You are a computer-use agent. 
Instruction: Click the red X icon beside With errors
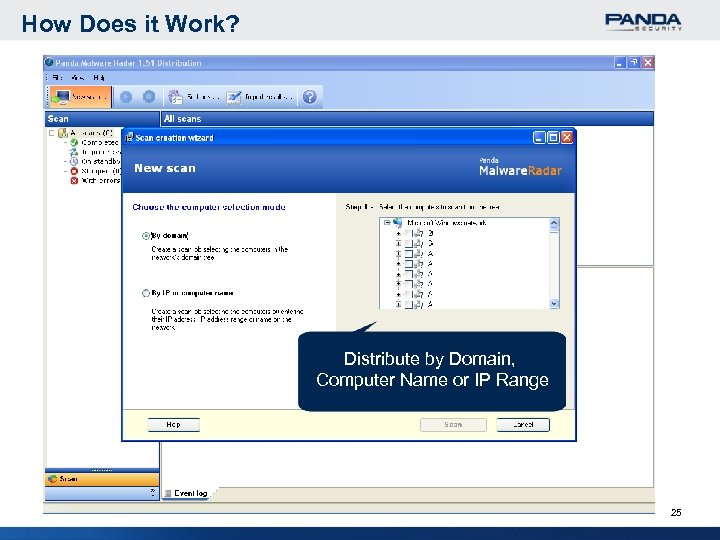74,181
